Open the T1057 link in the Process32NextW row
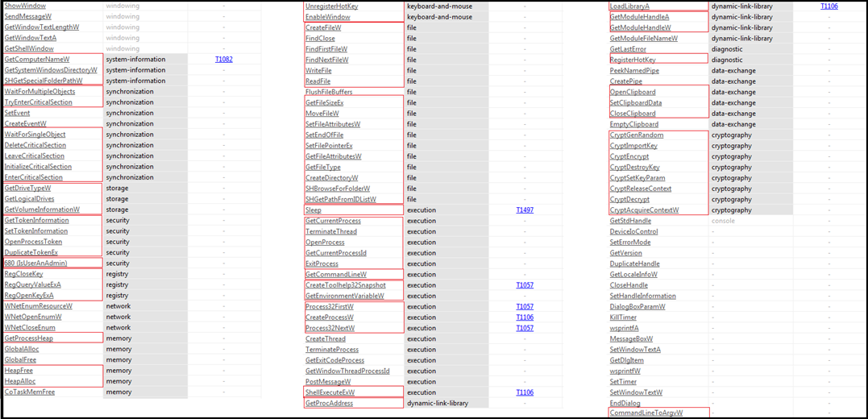 [525, 328]
